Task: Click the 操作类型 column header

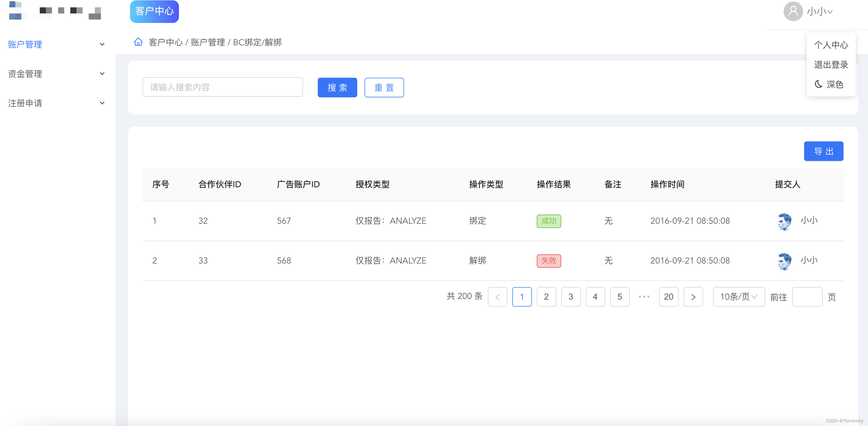Action: coord(486,185)
